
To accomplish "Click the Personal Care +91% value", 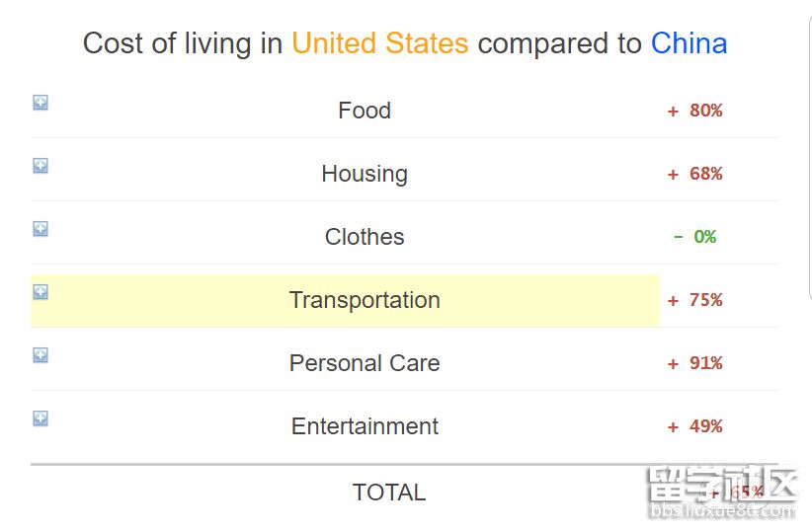I will [695, 363].
